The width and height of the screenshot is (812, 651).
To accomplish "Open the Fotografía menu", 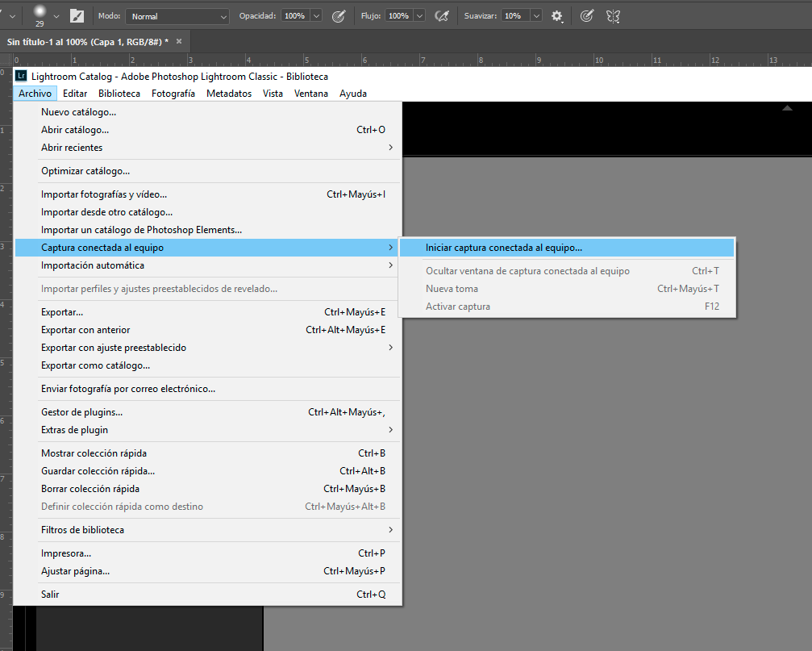I will 173,94.
